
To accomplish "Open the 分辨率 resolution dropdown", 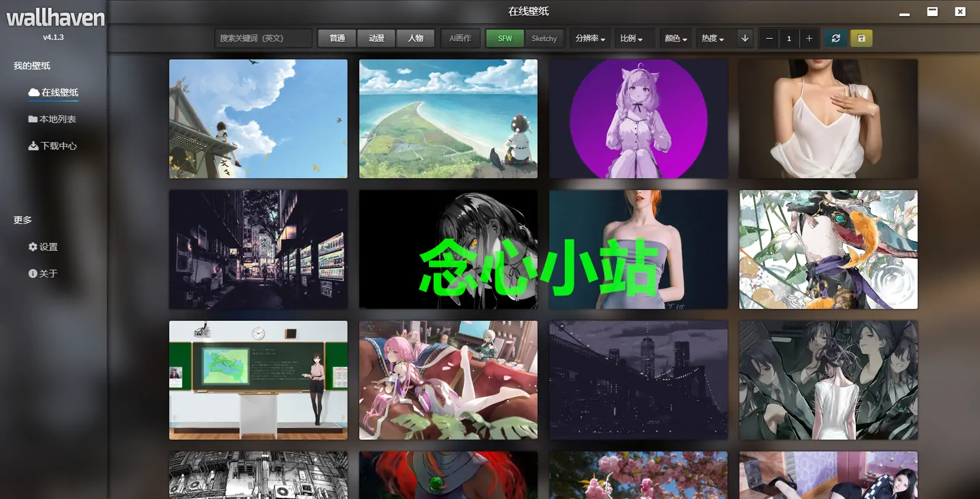I will coord(590,38).
